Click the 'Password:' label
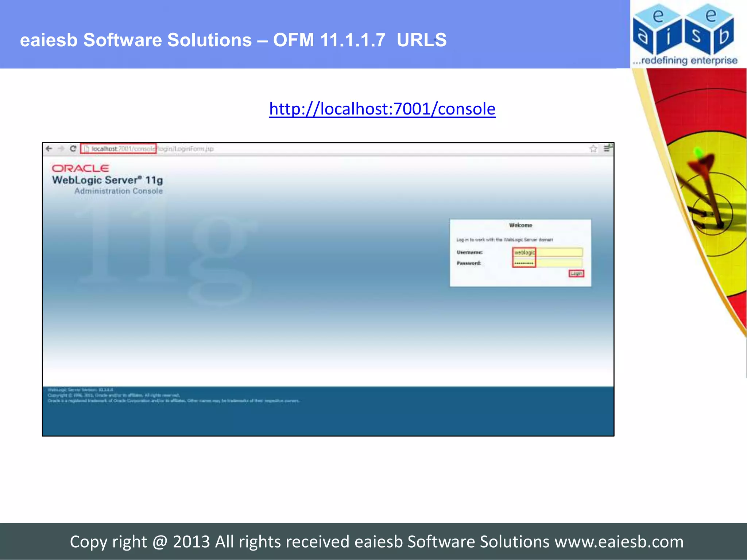This screenshot has width=747, height=560. coord(469,263)
